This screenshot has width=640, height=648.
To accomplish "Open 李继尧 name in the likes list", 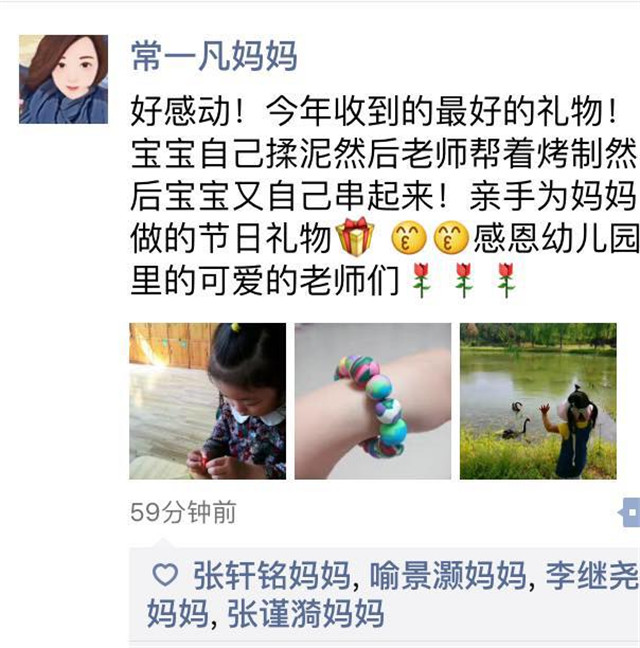I will click(x=592, y=575).
